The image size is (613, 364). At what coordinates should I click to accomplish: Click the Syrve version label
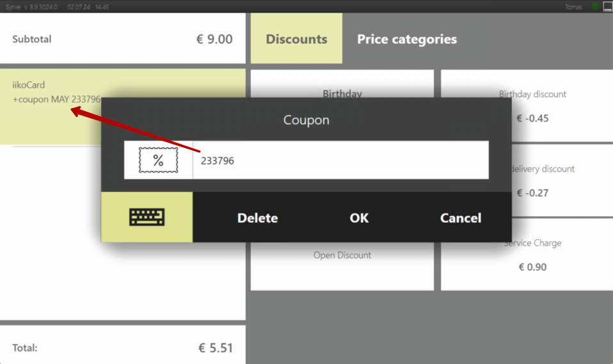31,6
